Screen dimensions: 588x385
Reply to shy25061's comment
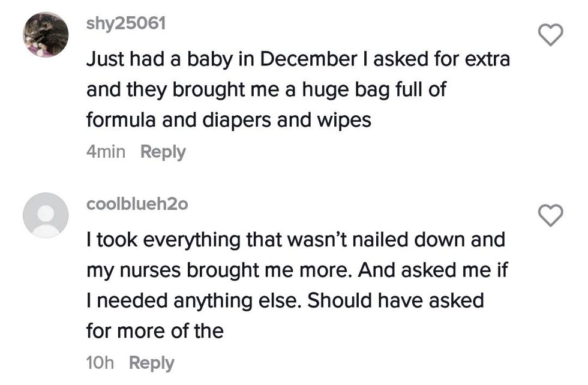click(163, 152)
